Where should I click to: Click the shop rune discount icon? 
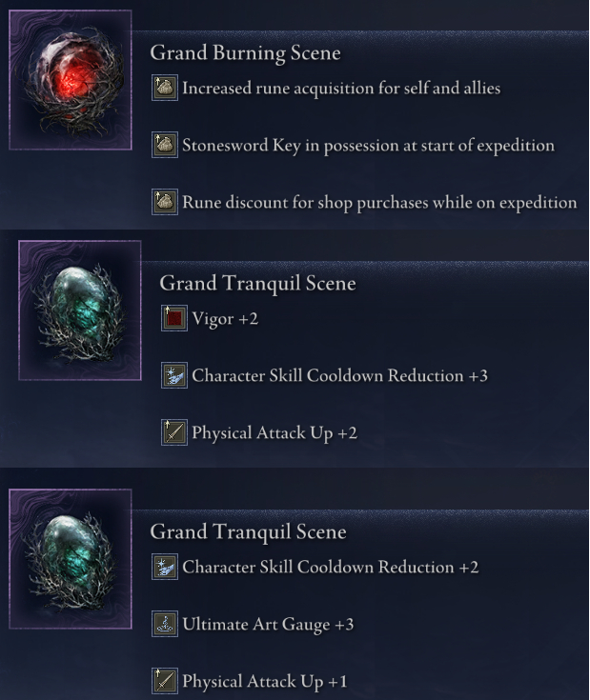(x=165, y=202)
